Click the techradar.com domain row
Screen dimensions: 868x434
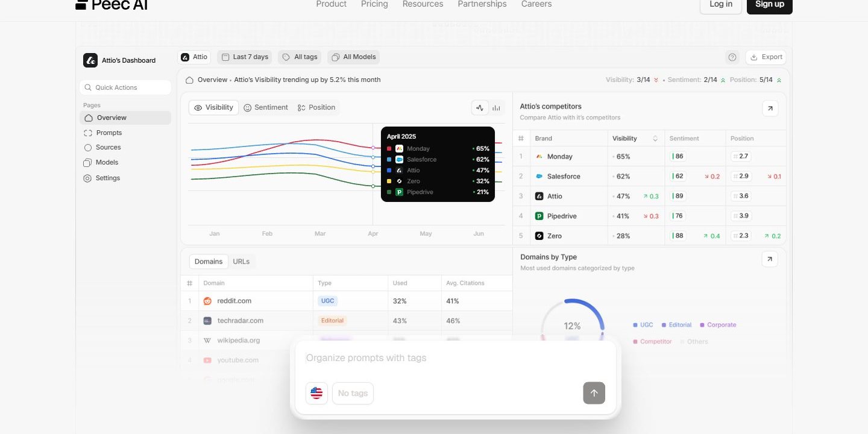[x=347, y=321]
